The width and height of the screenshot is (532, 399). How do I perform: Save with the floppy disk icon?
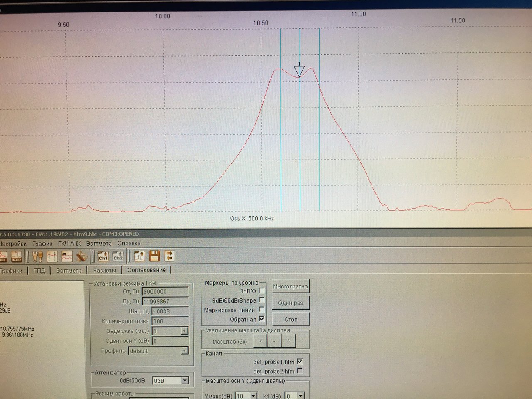(155, 256)
